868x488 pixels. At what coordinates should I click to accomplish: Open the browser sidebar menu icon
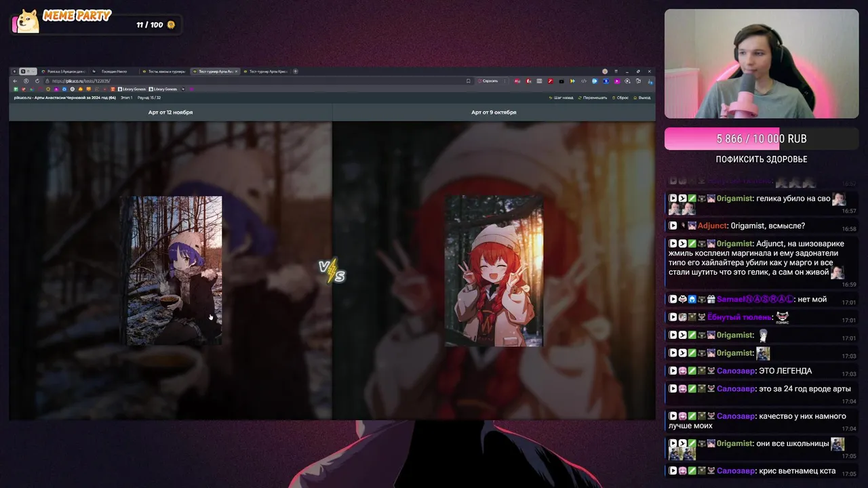[616, 71]
